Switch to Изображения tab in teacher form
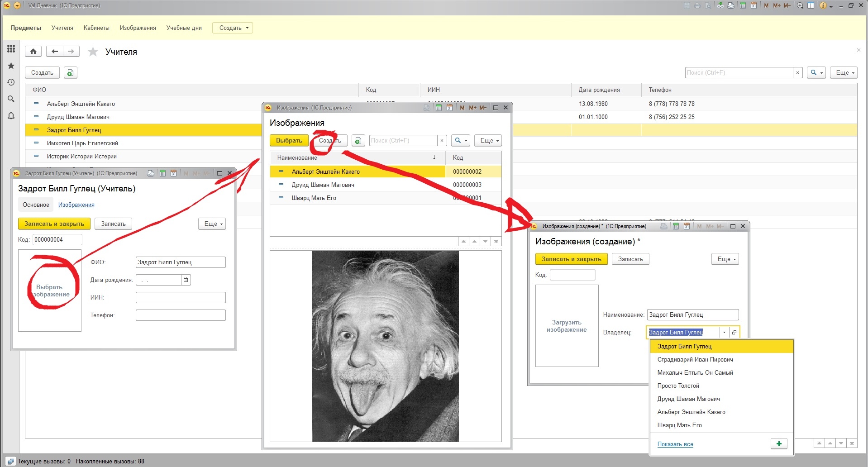 click(76, 205)
